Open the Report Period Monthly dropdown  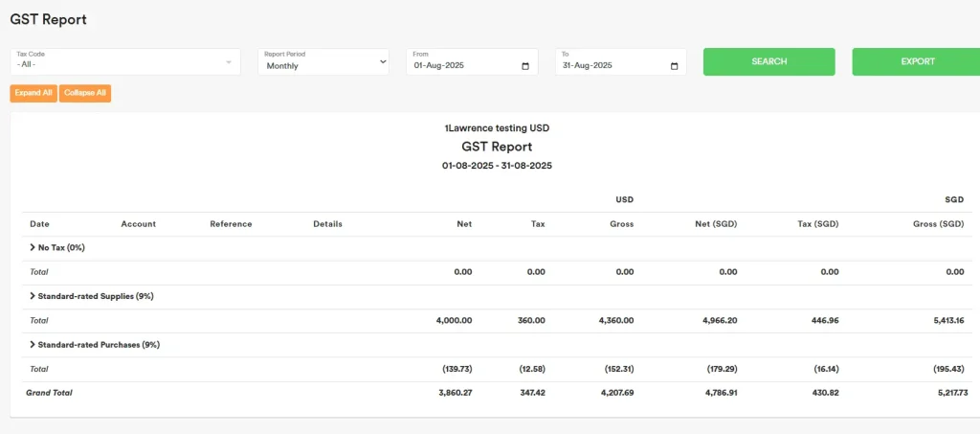[323, 62]
